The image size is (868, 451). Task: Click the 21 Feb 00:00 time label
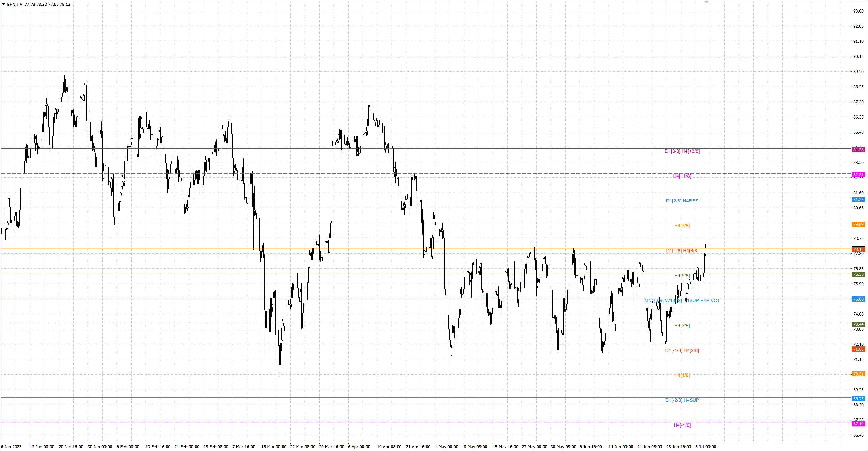pos(187,447)
